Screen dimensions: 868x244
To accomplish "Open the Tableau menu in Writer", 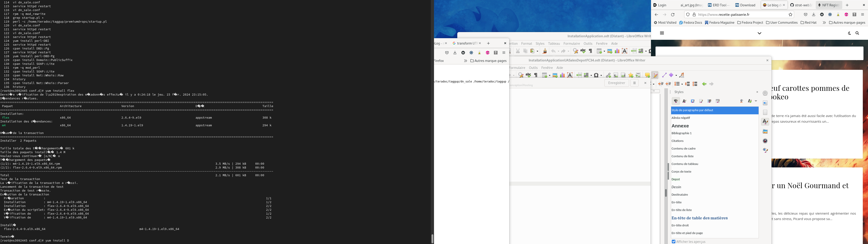I will [554, 43].
